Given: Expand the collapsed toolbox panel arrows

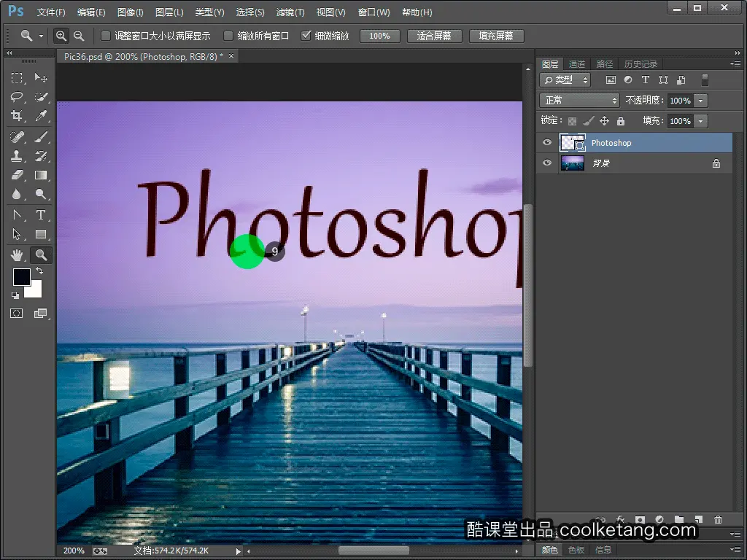Looking at the screenshot, I should pos(9,52).
